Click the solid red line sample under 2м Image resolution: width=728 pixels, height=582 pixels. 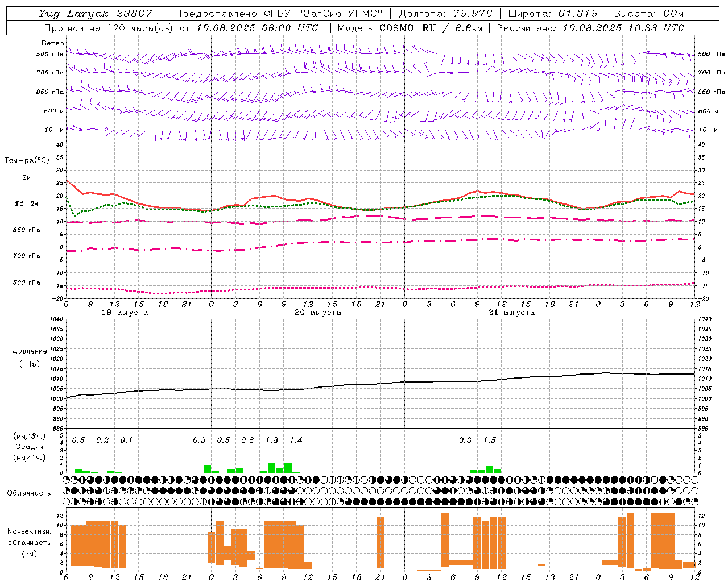[x=26, y=184]
